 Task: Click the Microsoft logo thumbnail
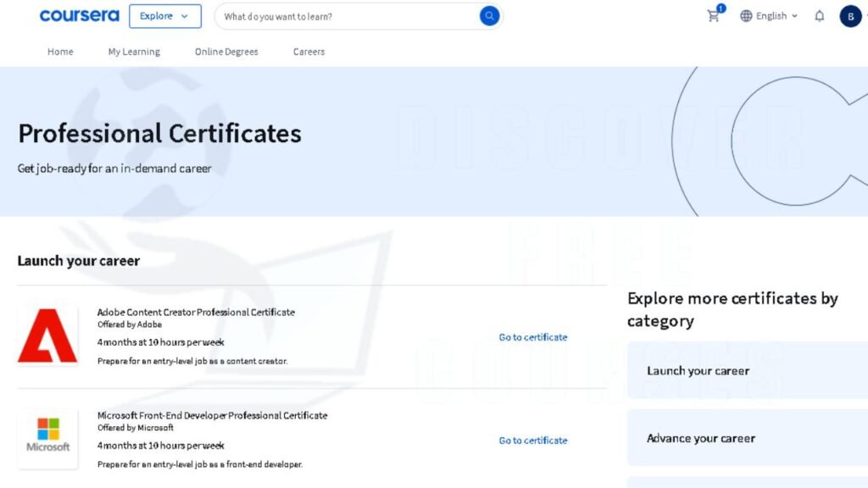tap(47, 439)
